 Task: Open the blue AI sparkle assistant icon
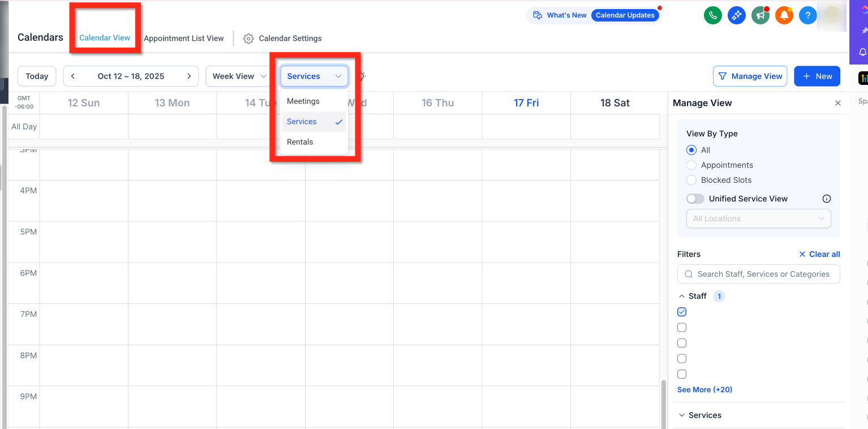pos(736,15)
